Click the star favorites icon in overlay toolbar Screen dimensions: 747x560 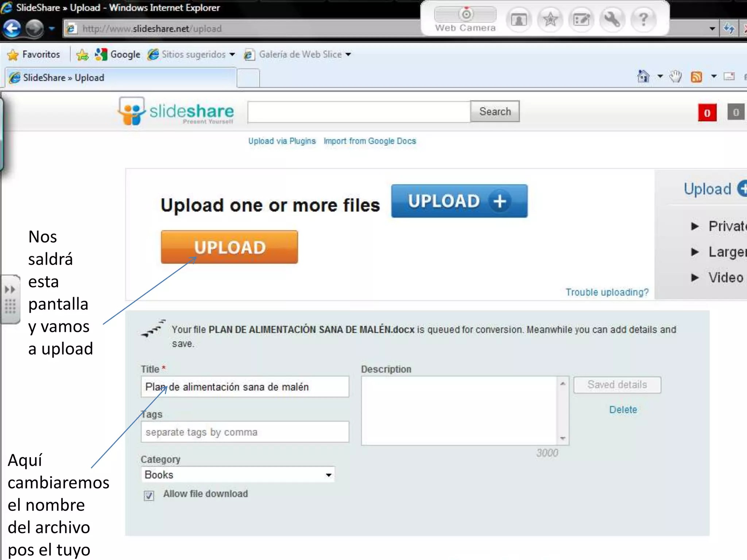click(550, 19)
